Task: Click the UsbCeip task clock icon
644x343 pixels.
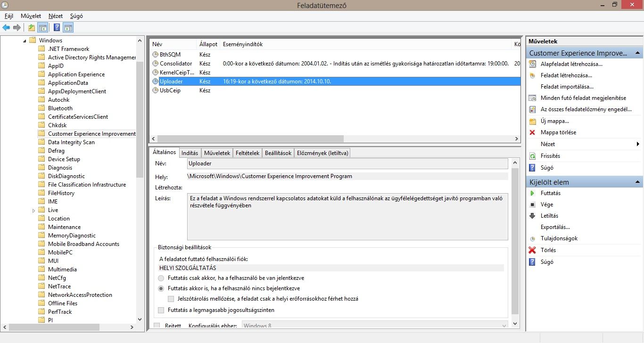Action: [x=155, y=90]
